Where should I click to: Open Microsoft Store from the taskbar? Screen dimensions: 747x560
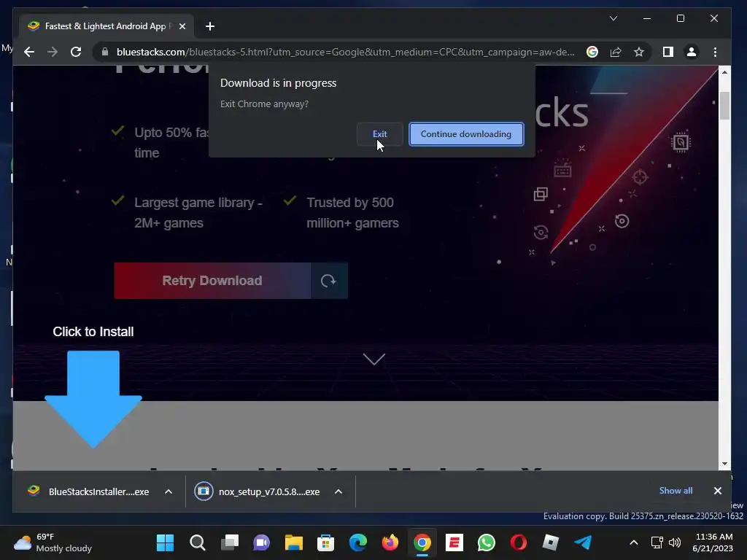click(x=326, y=542)
